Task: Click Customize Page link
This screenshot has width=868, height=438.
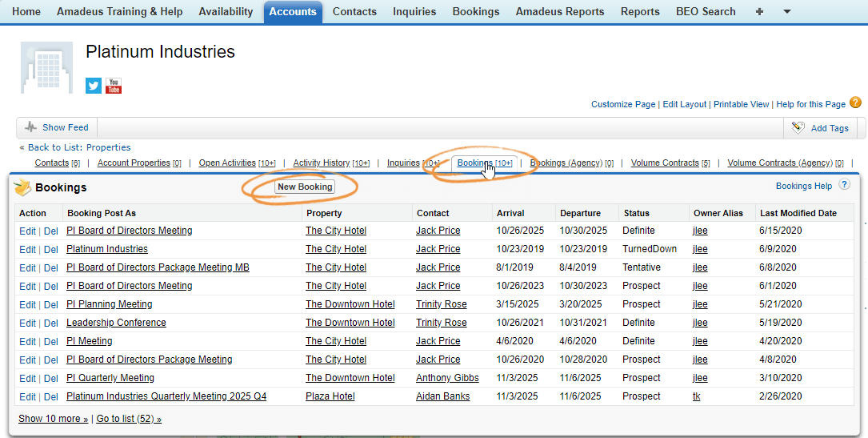Action: [x=623, y=104]
